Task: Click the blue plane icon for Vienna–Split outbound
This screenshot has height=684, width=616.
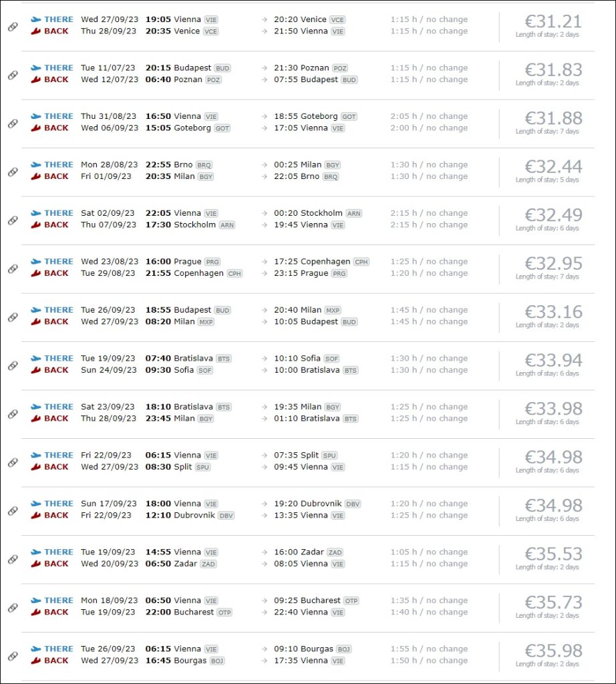Action: pos(36,455)
